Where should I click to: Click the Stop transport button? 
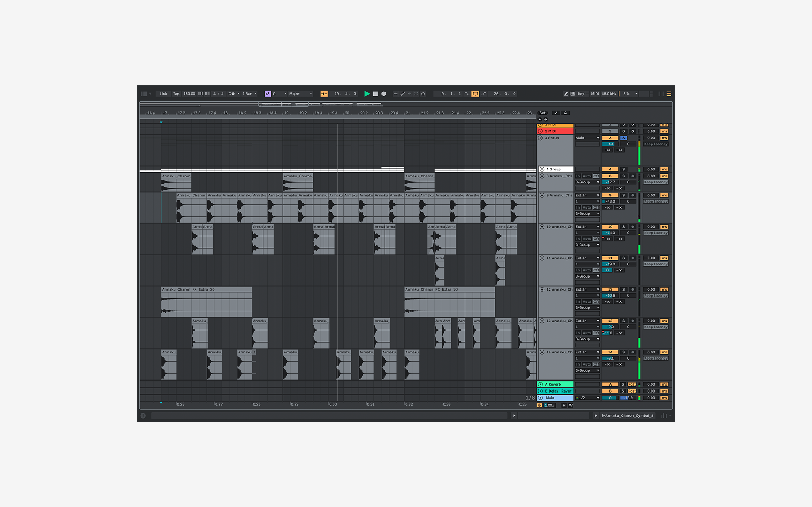point(375,94)
